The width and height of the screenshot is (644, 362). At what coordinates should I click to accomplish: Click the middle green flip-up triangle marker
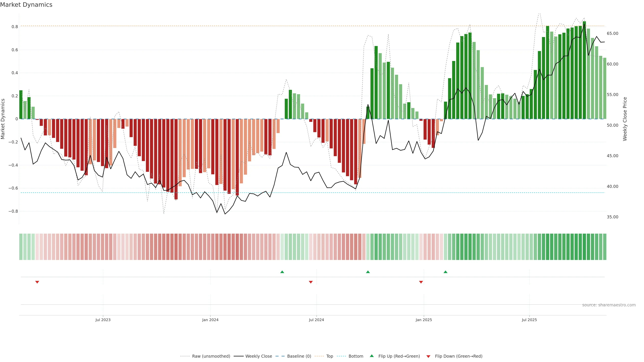pyautogui.click(x=368, y=272)
